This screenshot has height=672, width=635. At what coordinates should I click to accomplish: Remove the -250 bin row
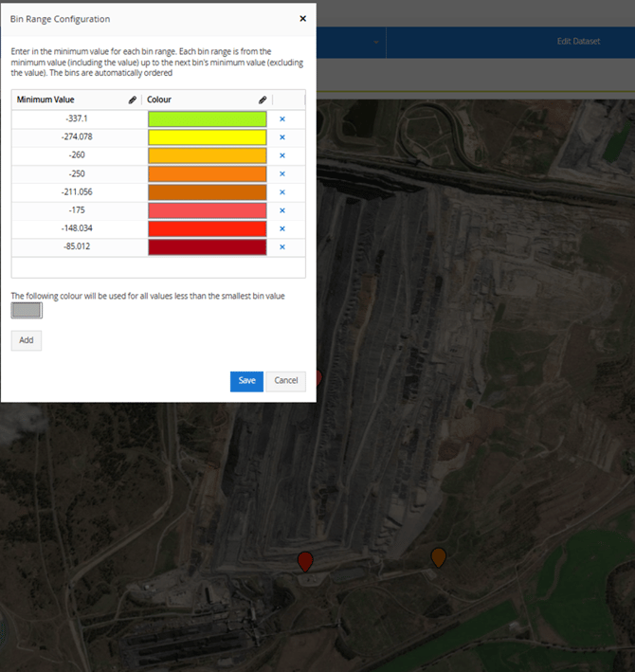coord(282,174)
